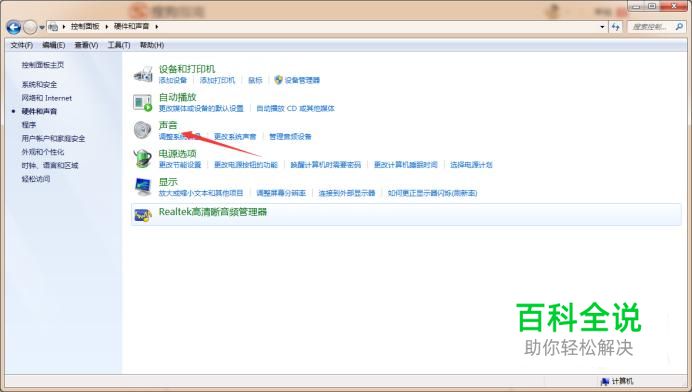Open address bar history dropdown arrow
The width and height of the screenshot is (692, 392).
tap(602, 27)
